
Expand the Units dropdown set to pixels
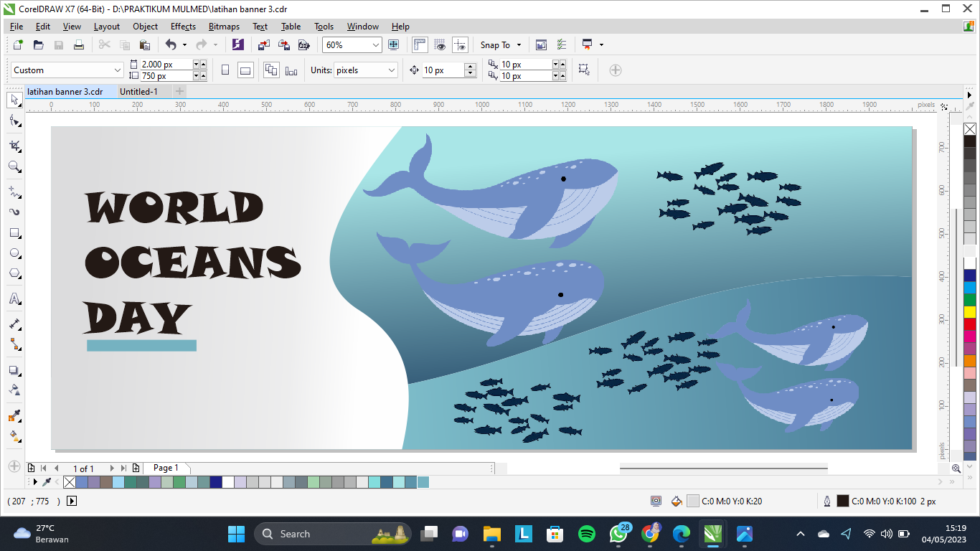(391, 70)
